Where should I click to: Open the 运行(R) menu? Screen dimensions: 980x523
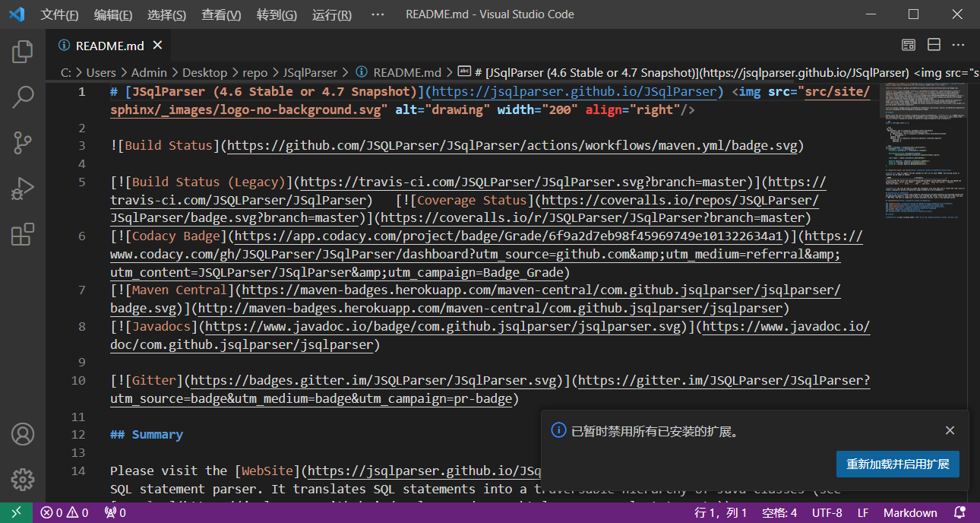pyautogui.click(x=331, y=14)
